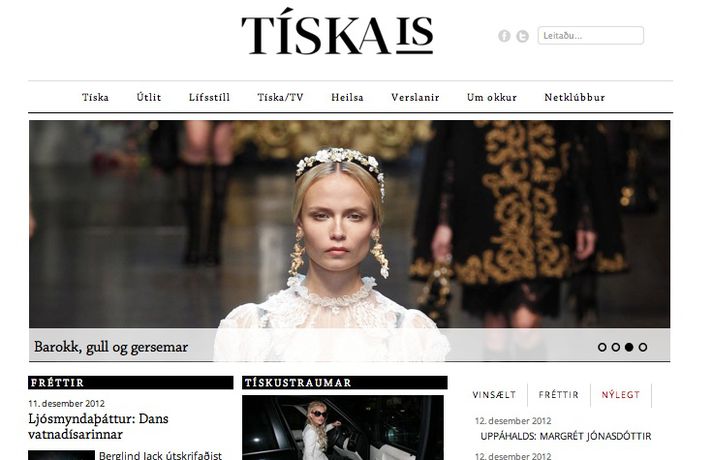
Task: Switch to the Vinsælt tab
Action: click(x=494, y=395)
